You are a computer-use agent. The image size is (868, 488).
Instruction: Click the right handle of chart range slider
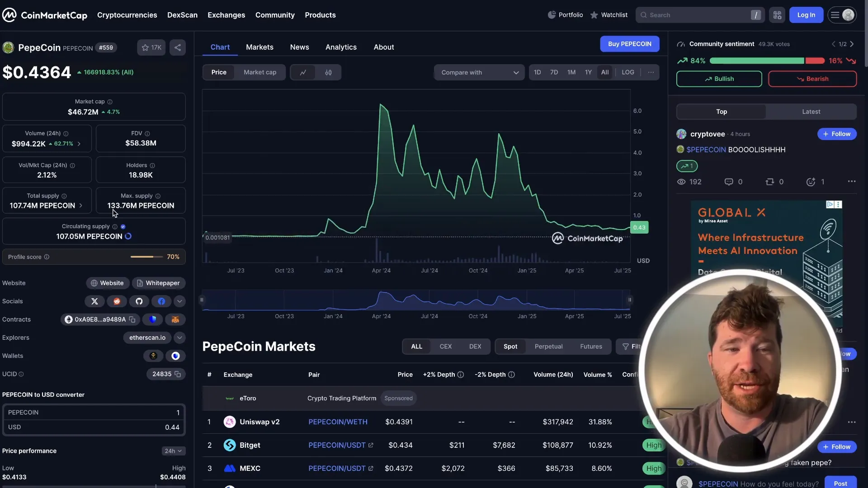(x=629, y=300)
